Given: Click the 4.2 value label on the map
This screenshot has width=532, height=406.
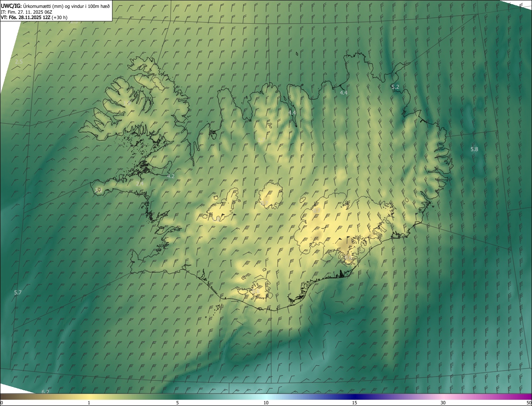Looking at the screenshot, I should [x=170, y=176].
